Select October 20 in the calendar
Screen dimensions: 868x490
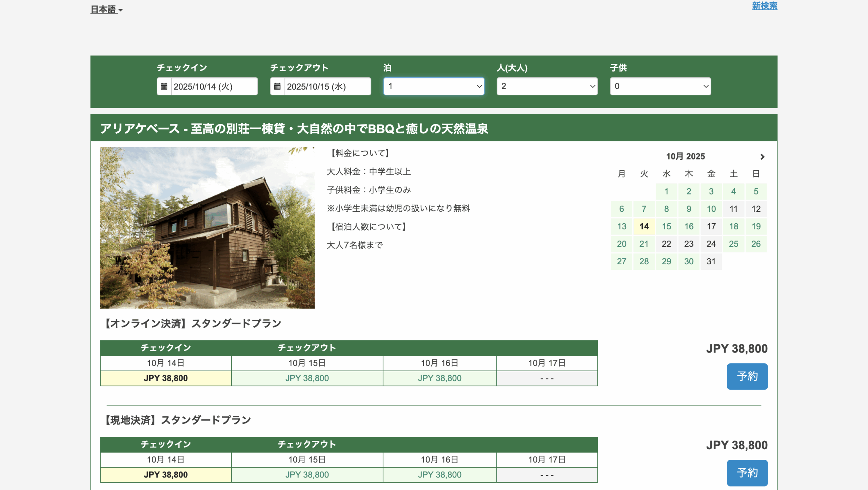(x=622, y=244)
